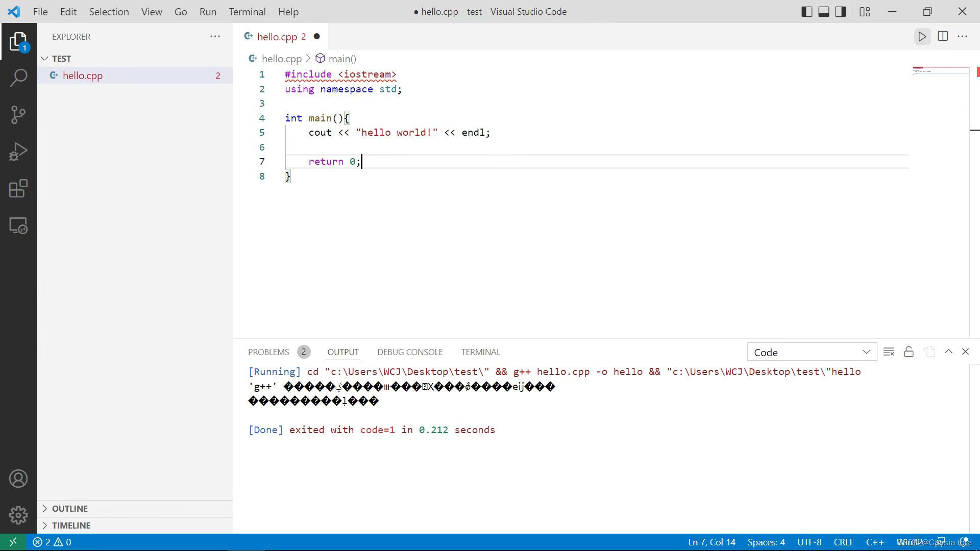Image resolution: width=980 pixels, height=551 pixels.
Task: Select the hello.cpp editor tab
Action: (281, 36)
